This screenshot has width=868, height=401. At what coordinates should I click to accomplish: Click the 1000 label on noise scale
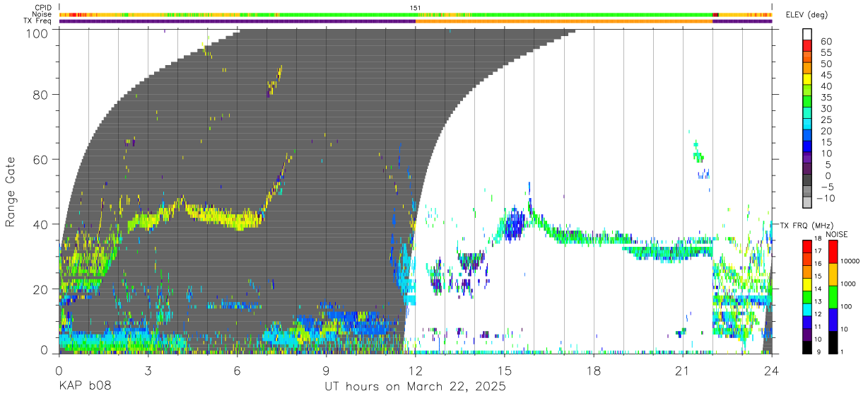click(x=847, y=284)
